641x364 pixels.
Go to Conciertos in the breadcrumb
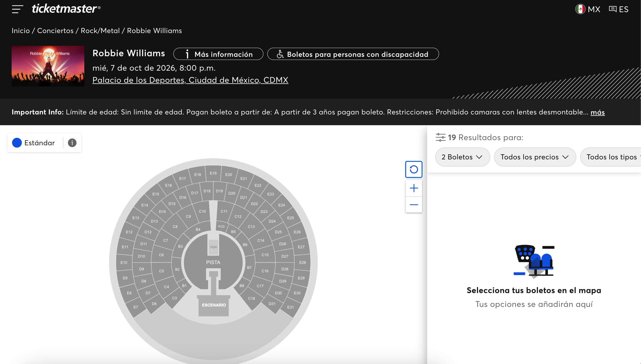point(55,31)
